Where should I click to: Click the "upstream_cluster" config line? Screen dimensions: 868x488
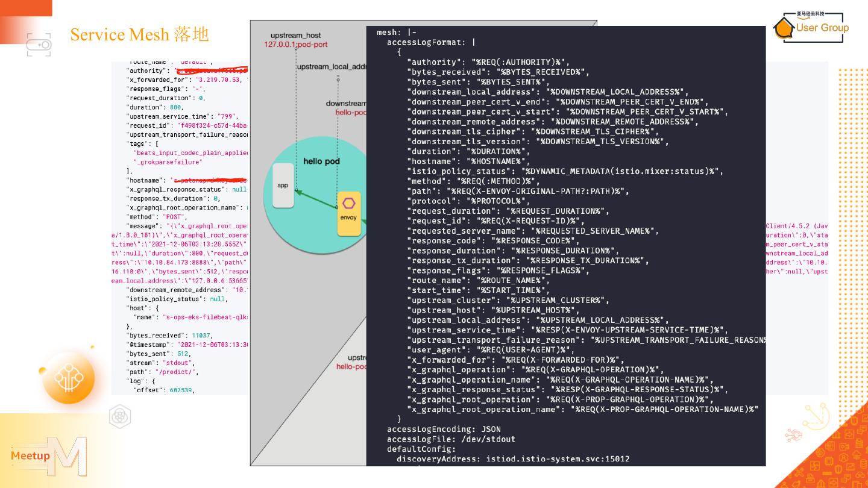pyautogui.click(x=508, y=301)
